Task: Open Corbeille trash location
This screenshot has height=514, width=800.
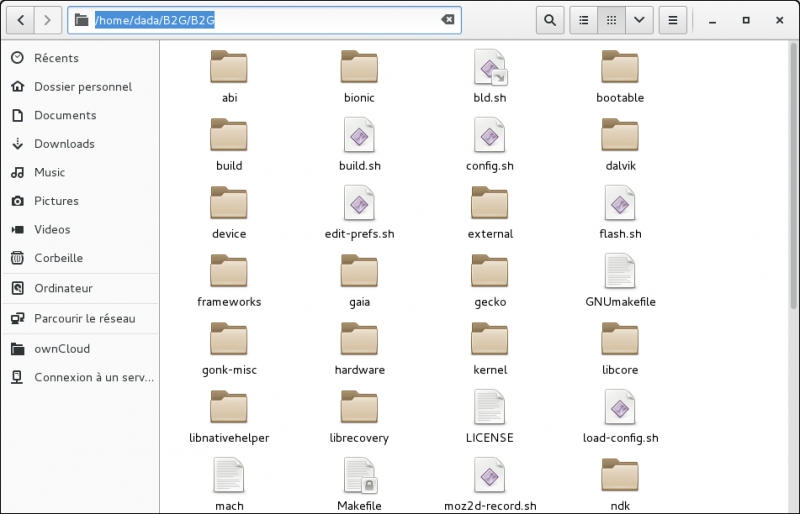Action: 81,258
